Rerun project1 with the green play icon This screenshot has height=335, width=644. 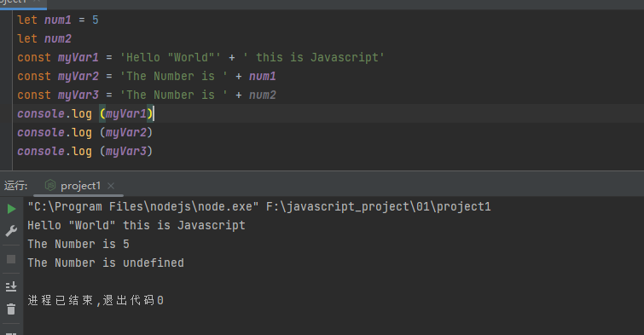[x=11, y=209]
